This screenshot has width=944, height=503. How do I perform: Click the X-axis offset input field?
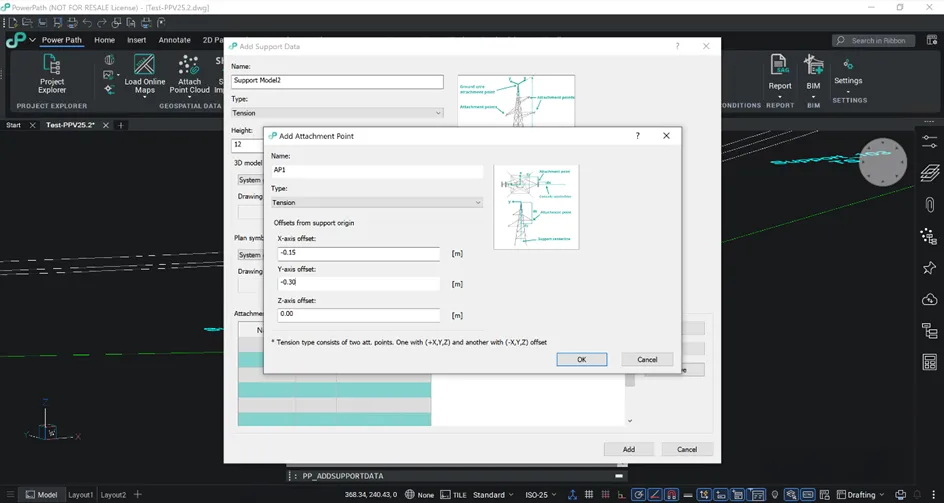(358, 254)
